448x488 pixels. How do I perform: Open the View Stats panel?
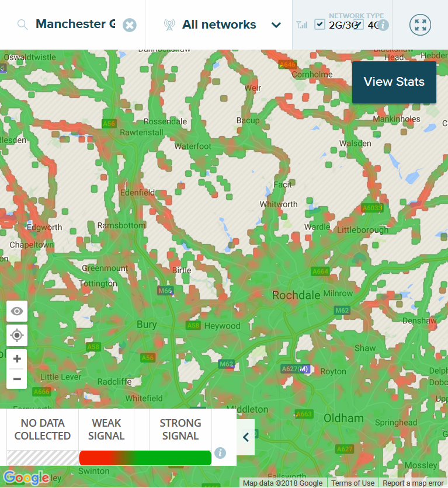394,82
